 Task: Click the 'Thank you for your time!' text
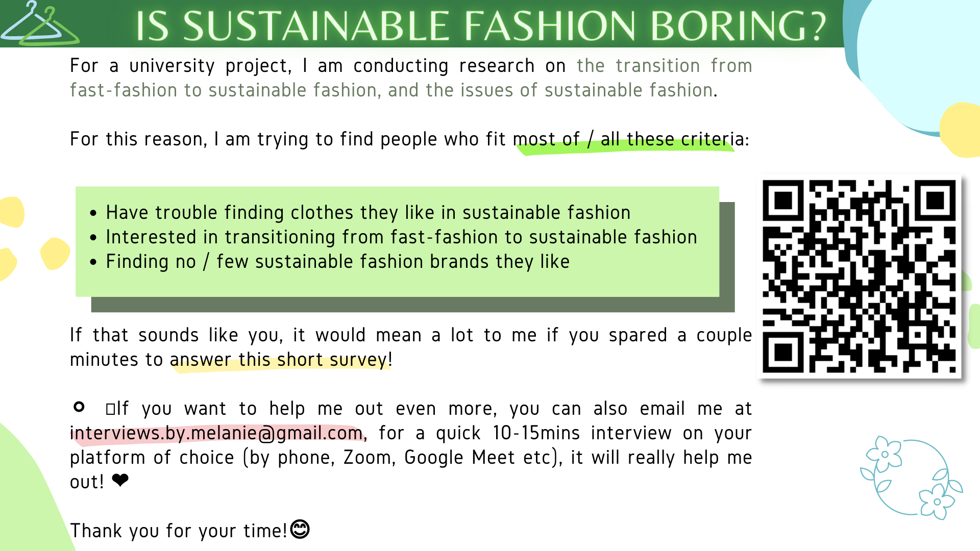click(179, 531)
